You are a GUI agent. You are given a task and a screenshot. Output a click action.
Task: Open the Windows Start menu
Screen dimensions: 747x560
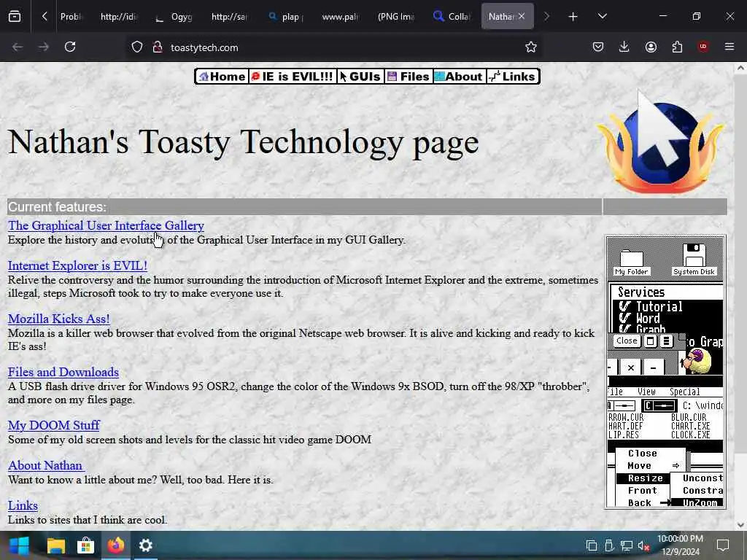[x=19, y=545]
